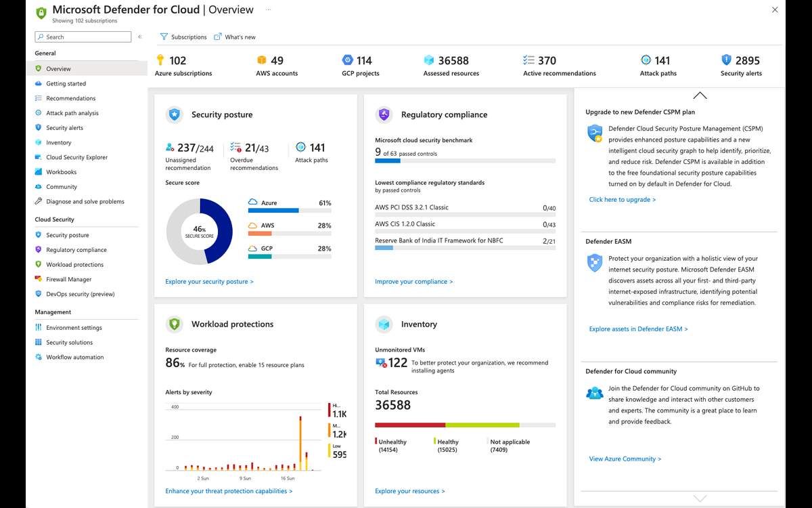The image size is (812, 508).
Task: Click the Workflow automation gear icon
Action: (x=39, y=357)
